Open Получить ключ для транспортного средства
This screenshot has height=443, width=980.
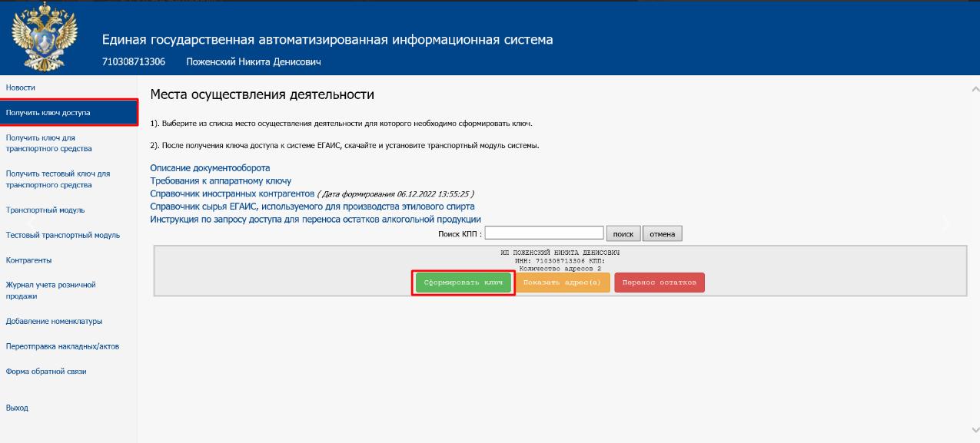click(48, 143)
